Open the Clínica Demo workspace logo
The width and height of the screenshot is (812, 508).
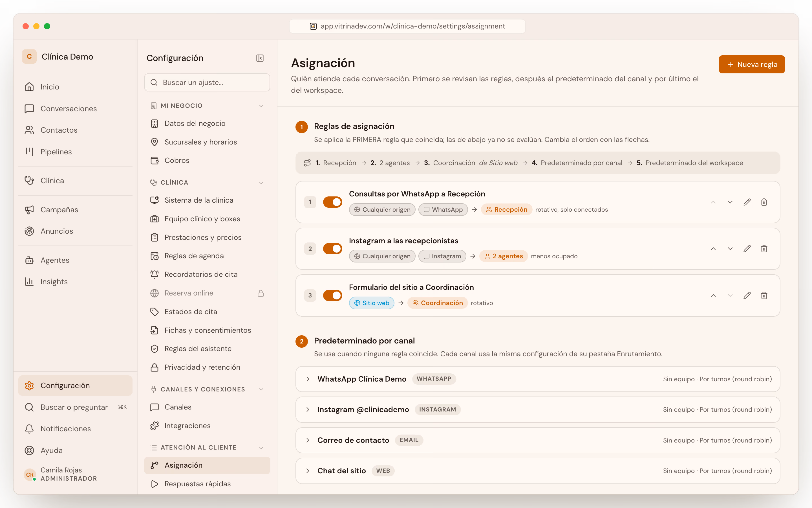tap(29, 56)
